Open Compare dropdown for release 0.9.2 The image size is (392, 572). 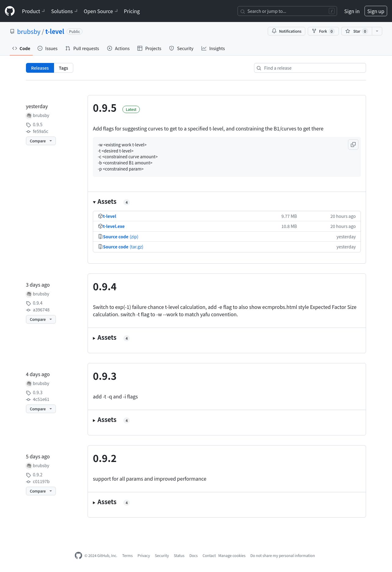(41, 491)
